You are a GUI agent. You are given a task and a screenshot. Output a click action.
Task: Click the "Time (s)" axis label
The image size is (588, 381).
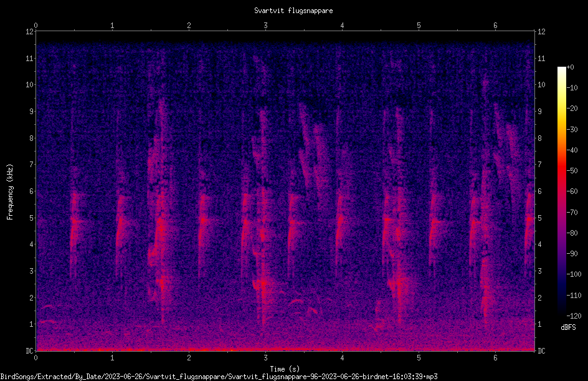pyautogui.click(x=285, y=369)
